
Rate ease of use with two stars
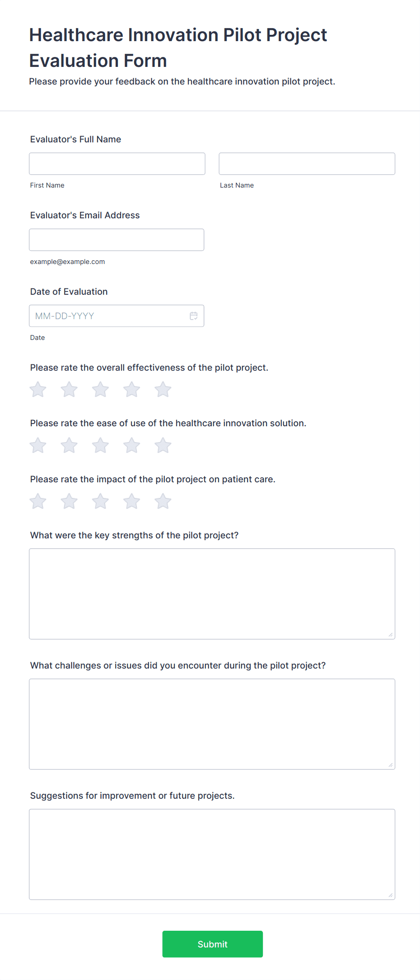(x=69, y=445)
